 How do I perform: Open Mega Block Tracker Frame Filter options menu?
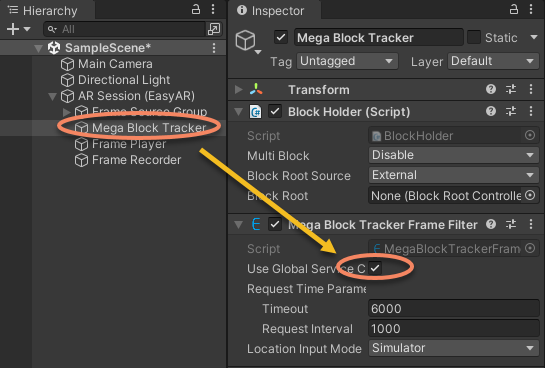tap(531, 224)
